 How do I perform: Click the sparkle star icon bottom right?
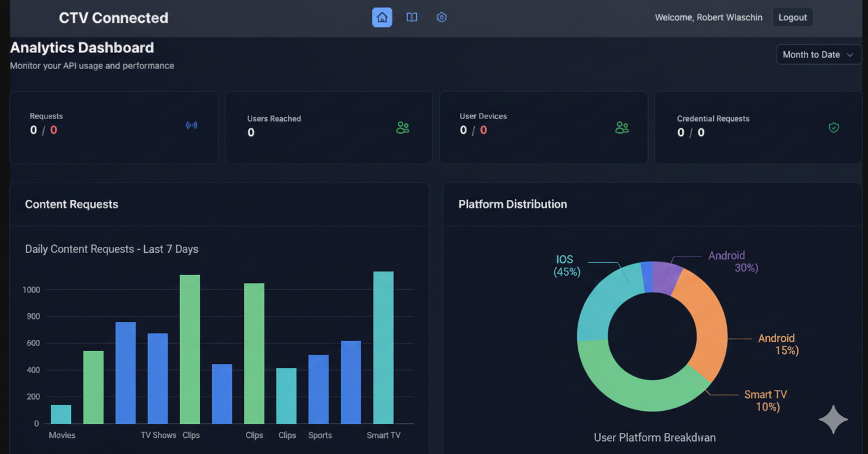point(833,419)
